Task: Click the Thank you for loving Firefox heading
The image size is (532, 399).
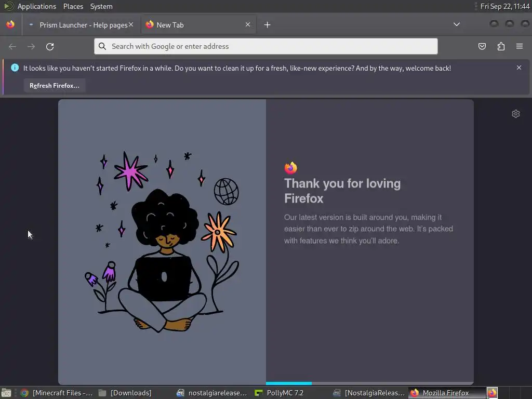Action: 342,191
